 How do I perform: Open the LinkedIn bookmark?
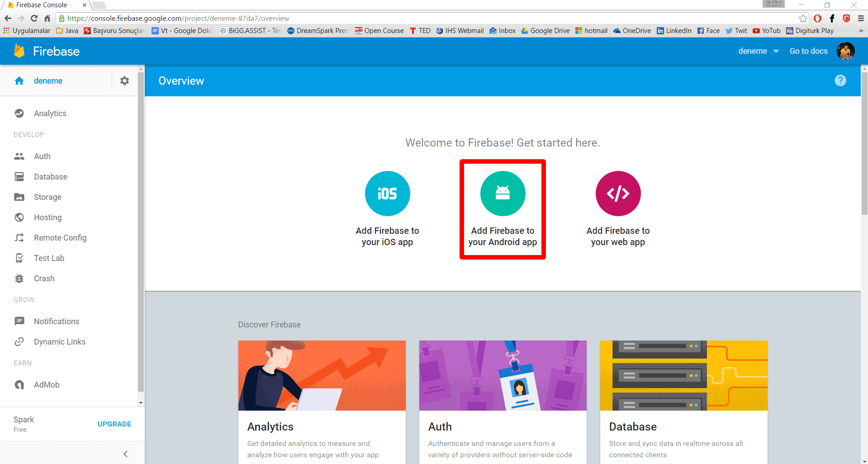[674, 31]
